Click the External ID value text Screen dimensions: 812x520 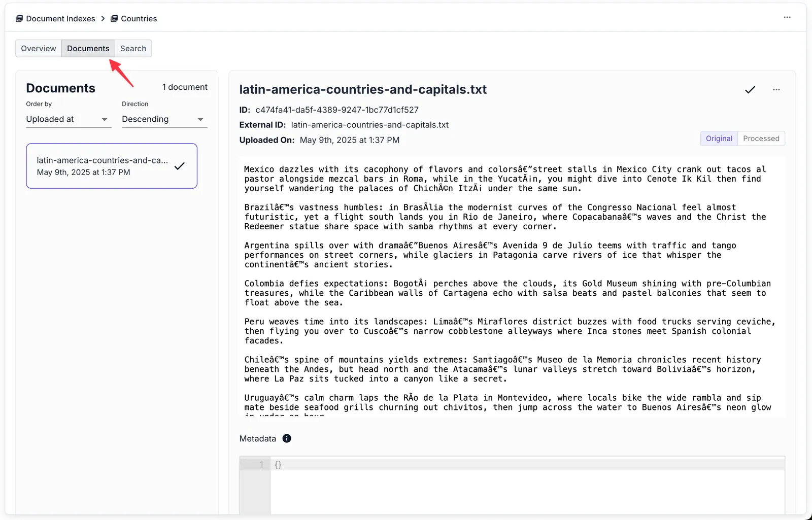(370, 125)
